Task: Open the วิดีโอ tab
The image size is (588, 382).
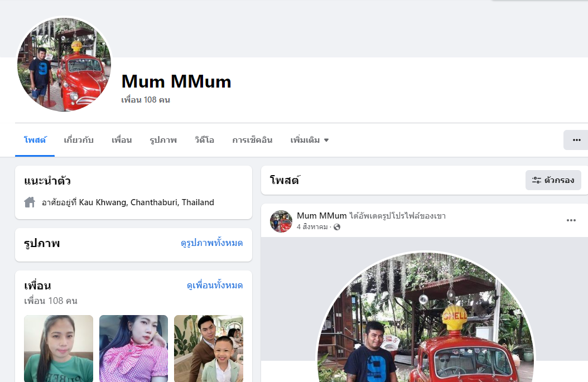Action: tap(204, 140)
